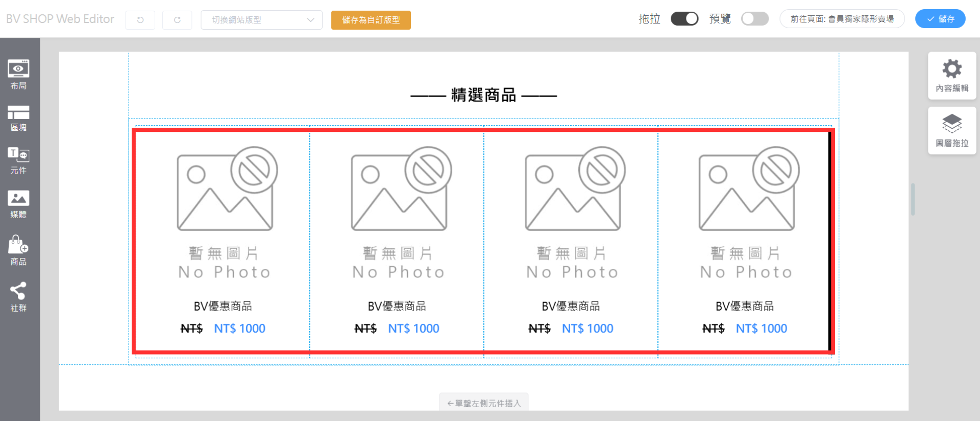The width and height of the screenshot is (980, 421).
Task: Click the redo arrow button
Action: coord(177,20)
